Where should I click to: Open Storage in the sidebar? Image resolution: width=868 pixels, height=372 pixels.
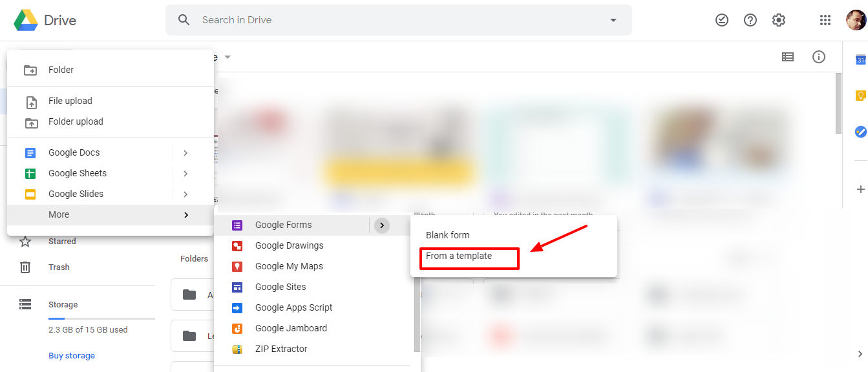pyautogui.click(x=63, y=304)
